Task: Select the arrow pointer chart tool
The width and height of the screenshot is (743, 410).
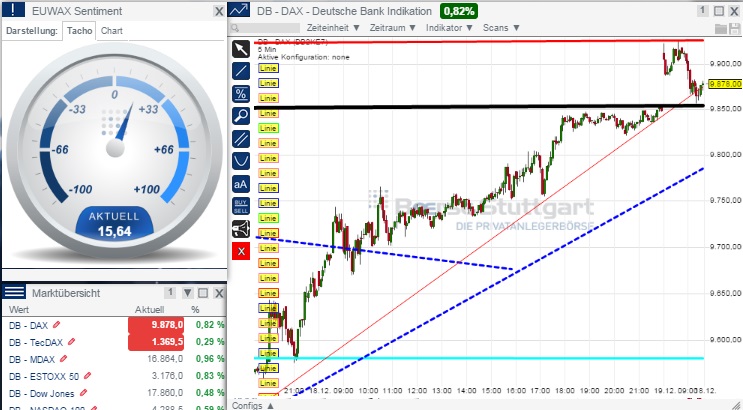Action: (241, 49)
